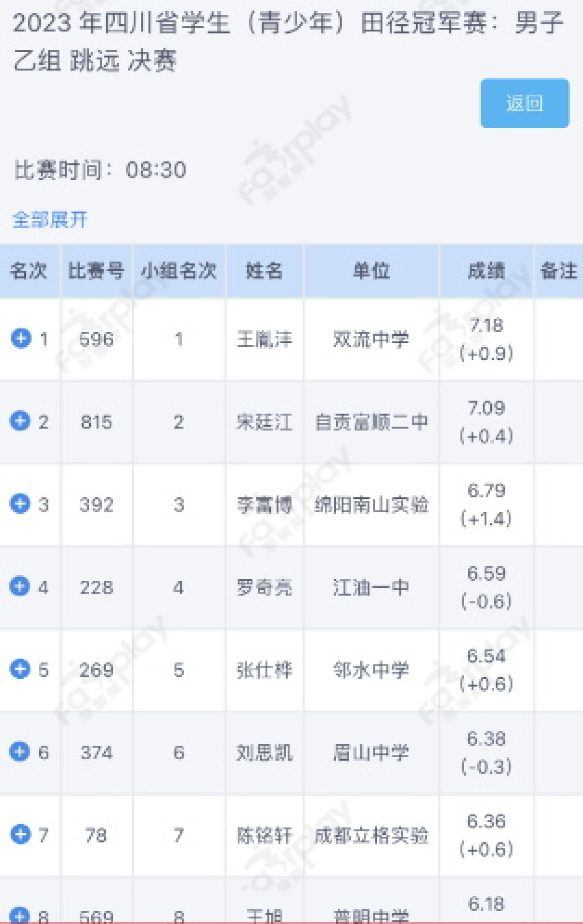Expand details for rank 1 row
Image resolution: width=583 pixels, height=924 pixels.
coord(21,338)
